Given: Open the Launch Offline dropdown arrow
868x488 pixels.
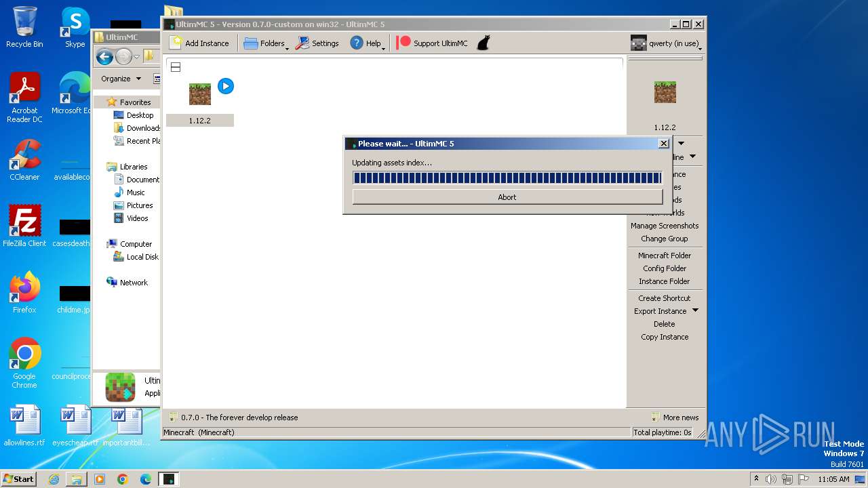Looking at the screenshot, I should pos(692,157).
